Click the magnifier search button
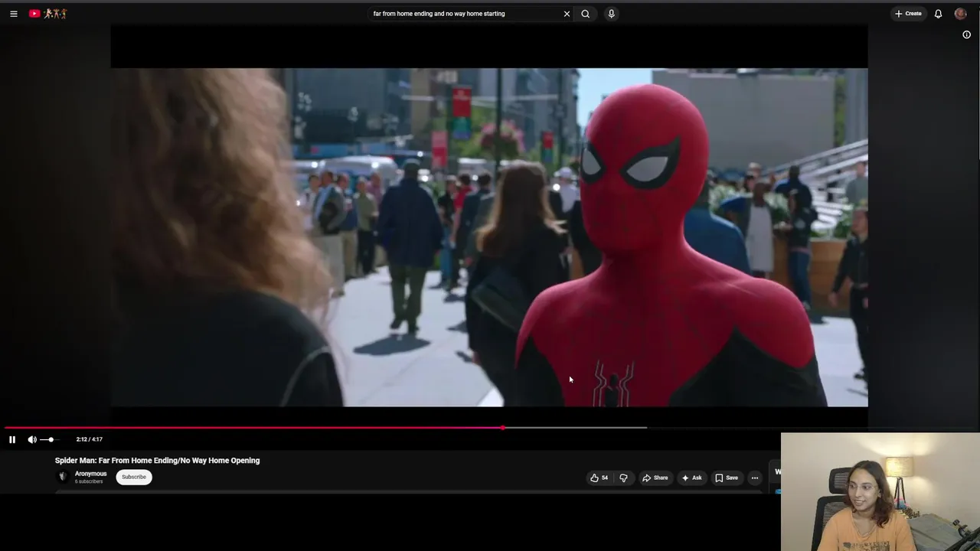The width and height of the screenshot is (980, 551). pyautogui.click(x=585, y=14)
